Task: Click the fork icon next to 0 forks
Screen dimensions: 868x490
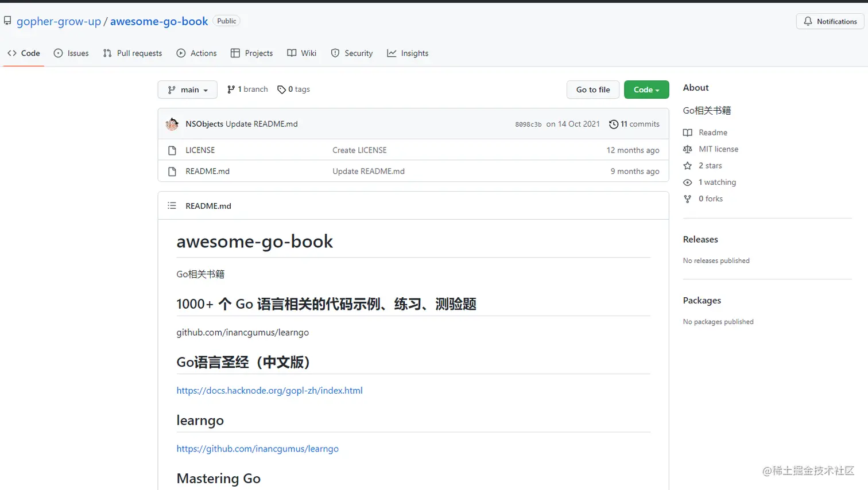Action: (688, 199)
